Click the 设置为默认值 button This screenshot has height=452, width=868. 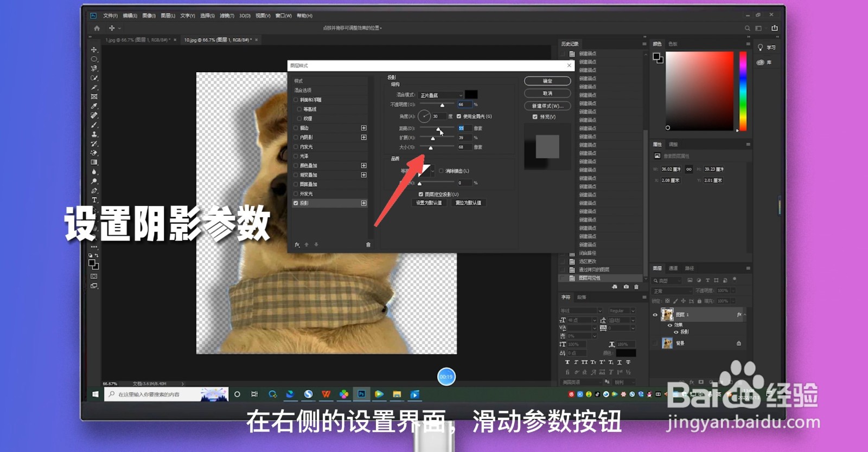(x=429, y=203)
